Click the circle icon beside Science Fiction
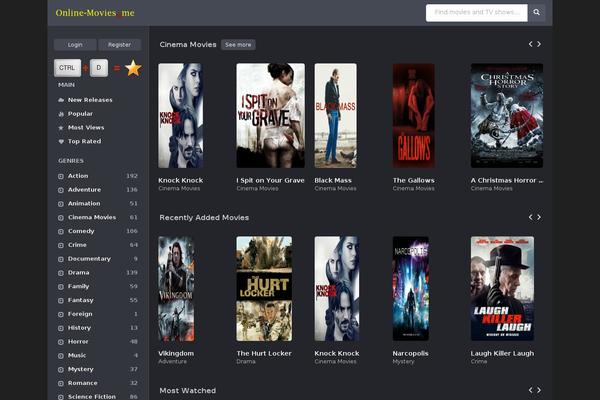The image size is (600, 400). (x=60, y=397)
